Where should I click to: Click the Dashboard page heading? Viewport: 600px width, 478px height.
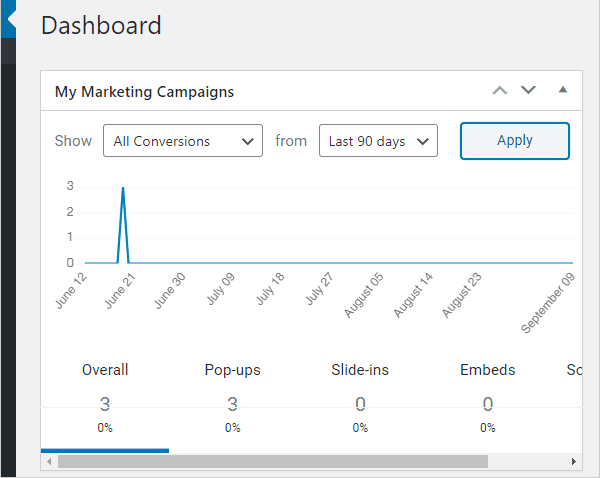tap(101, 25)
